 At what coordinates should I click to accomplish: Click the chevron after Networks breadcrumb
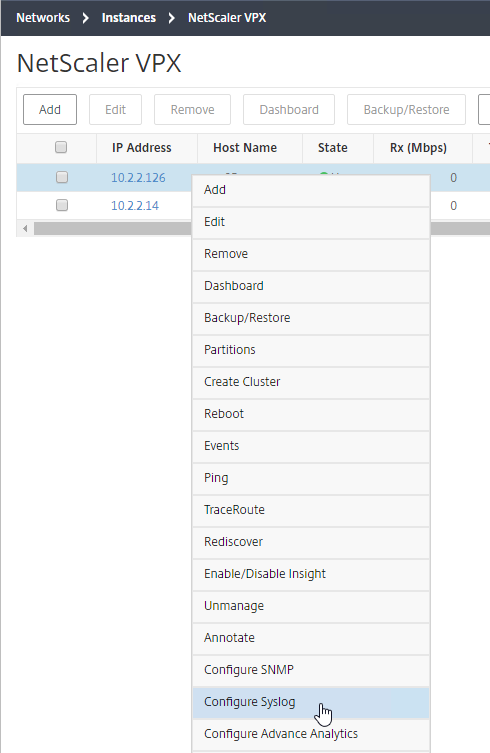click(86, 18)
